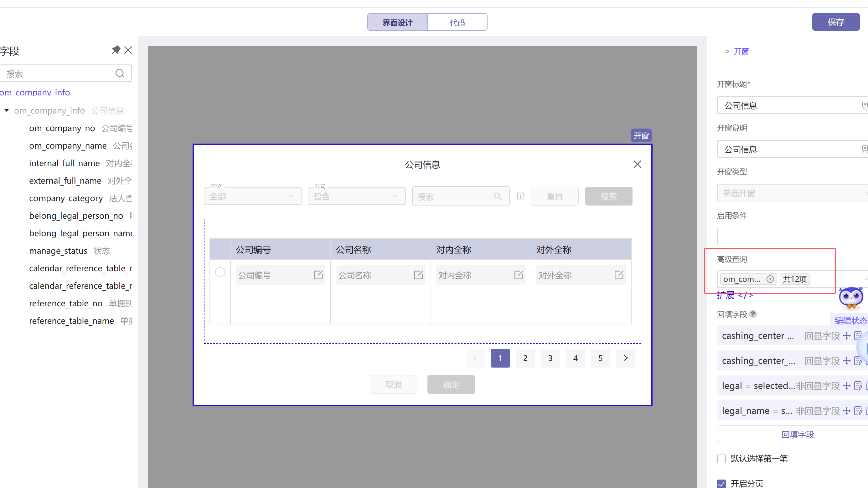Open the edit icon in the 对外全称 cell
This screenshot has width=868, height=488.
tap(619, 275)
